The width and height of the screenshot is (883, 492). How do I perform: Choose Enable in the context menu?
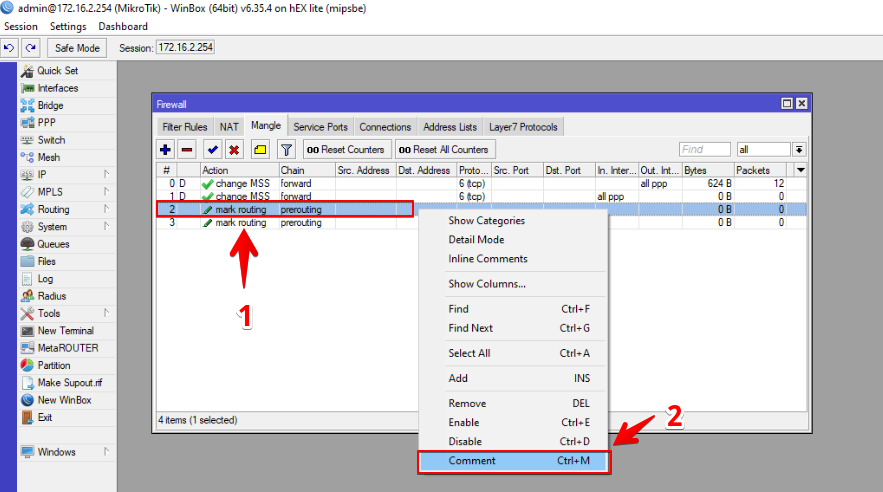pyautogui.click(x=514, y=422)
